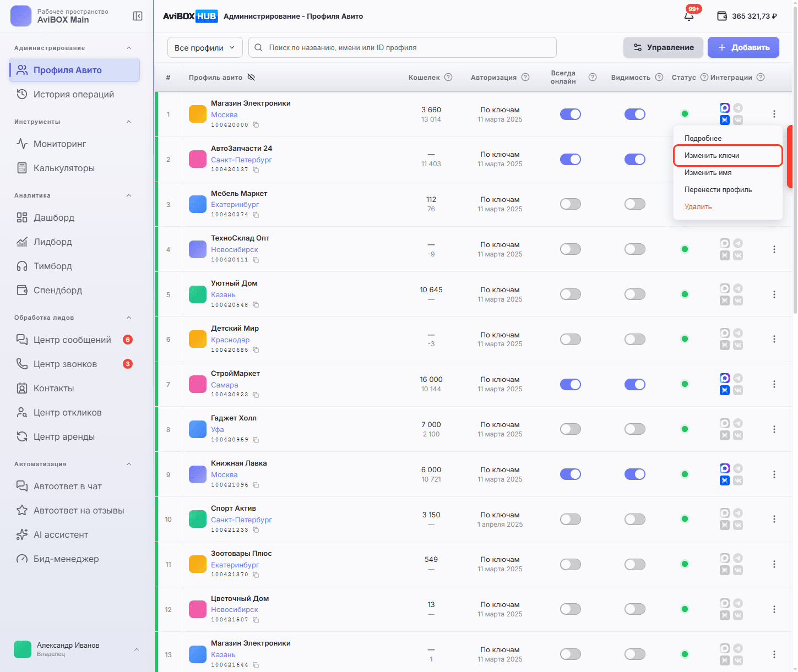798x672 pixels.
Task: Collapse the Аналитика sidebar section
Action: tap(129, 195)
